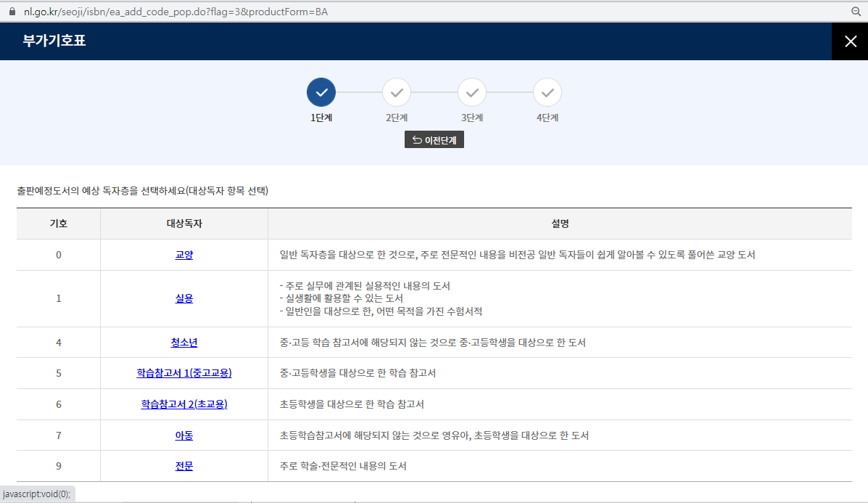Click the 2단계 step circle icon
This screenshot has width=868, height=503.
[397, 92]
